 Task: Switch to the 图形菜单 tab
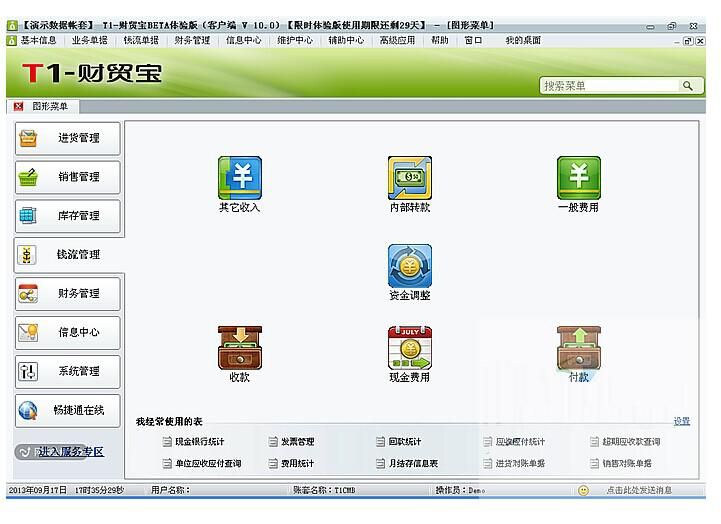point(50,107)
